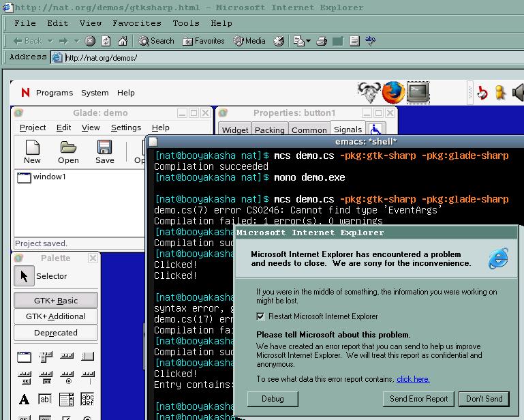Switch to the Common tab in Properties
The image size is (524, 420).
click(x=309, y=130)
